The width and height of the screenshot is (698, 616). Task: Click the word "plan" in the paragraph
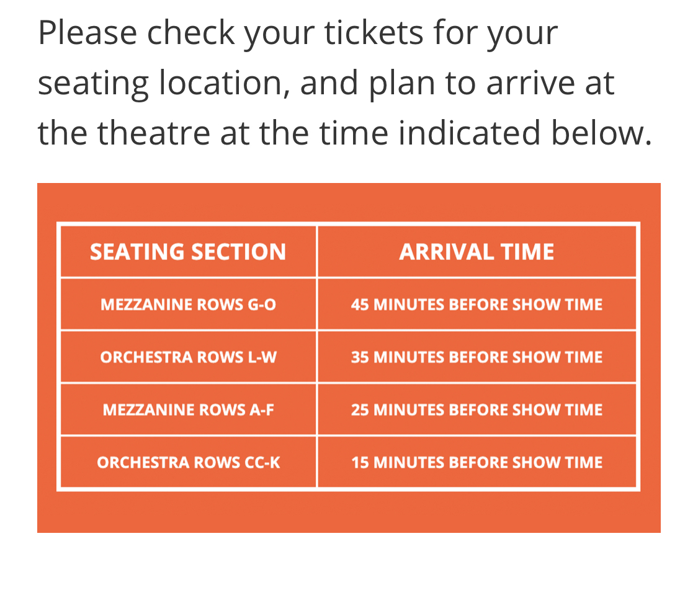pos(395,84)
